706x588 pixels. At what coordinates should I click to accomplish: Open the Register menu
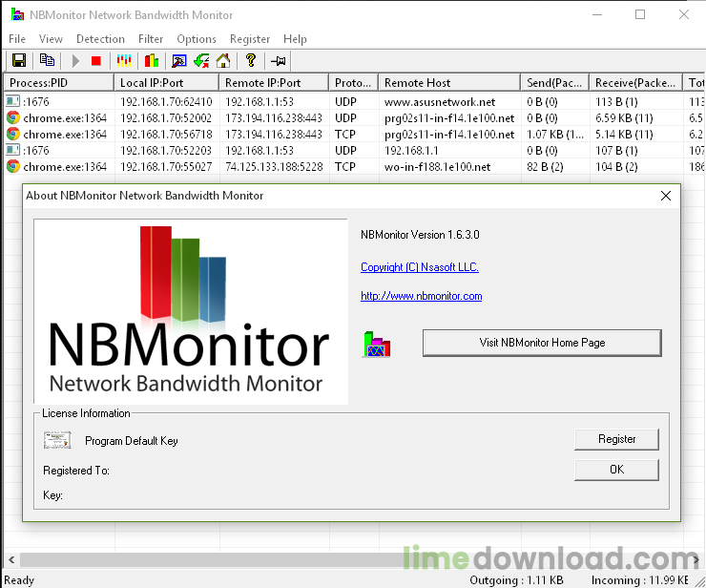tap(250, 39)
